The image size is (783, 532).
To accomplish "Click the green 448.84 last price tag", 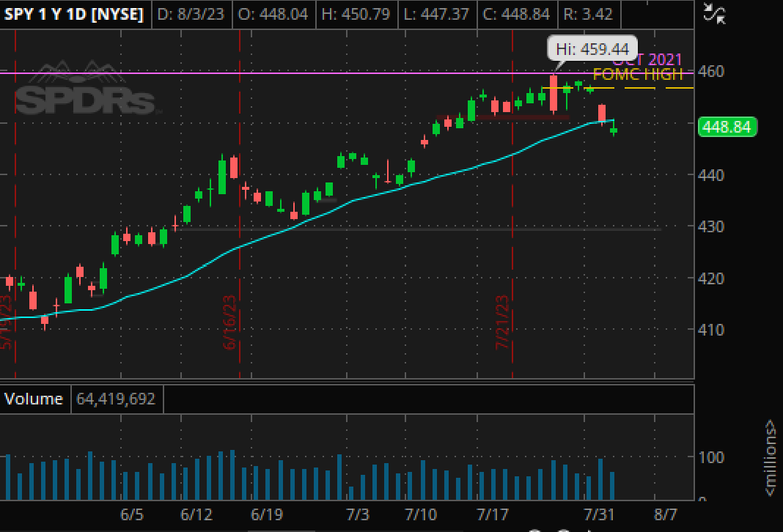I will (726, 127).
